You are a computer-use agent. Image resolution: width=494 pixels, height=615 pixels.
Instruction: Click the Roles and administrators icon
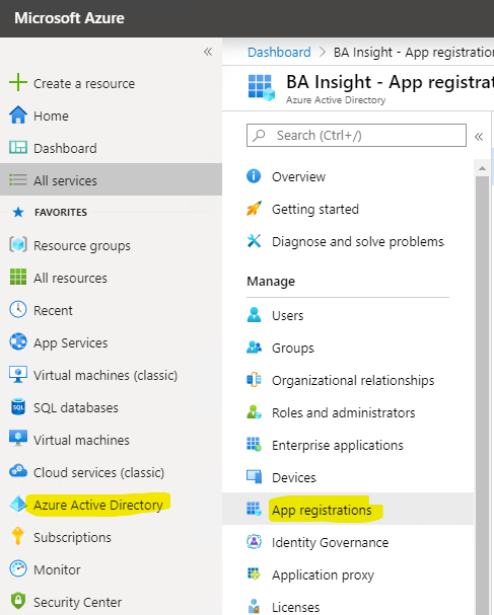coord(254,412)
